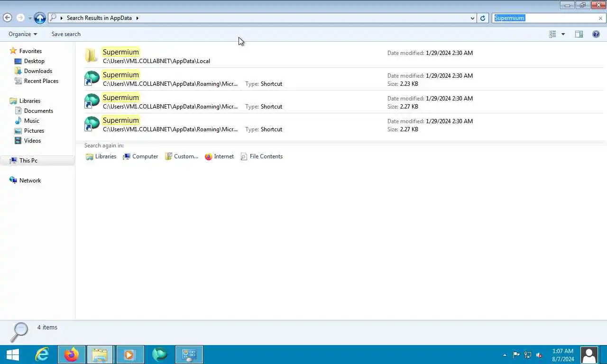Open the view options dropdown arrow
This screenshot has width=607, height=364.
tap(563, 34)
